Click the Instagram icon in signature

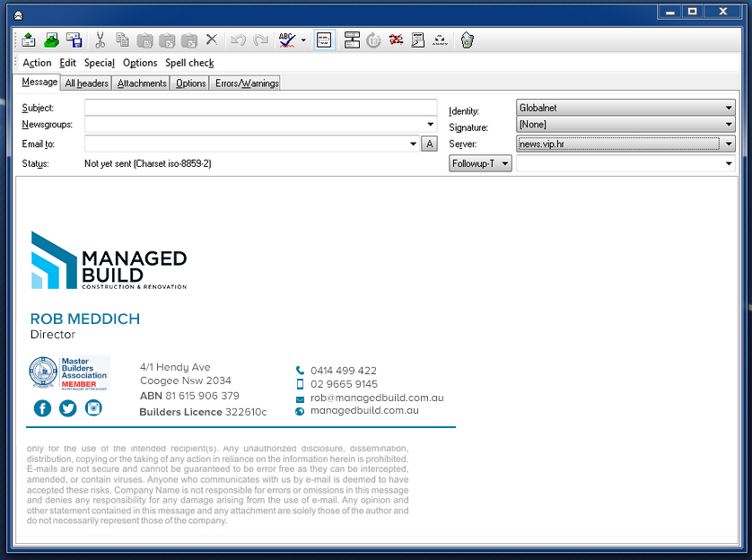click(x=93, y=408)
